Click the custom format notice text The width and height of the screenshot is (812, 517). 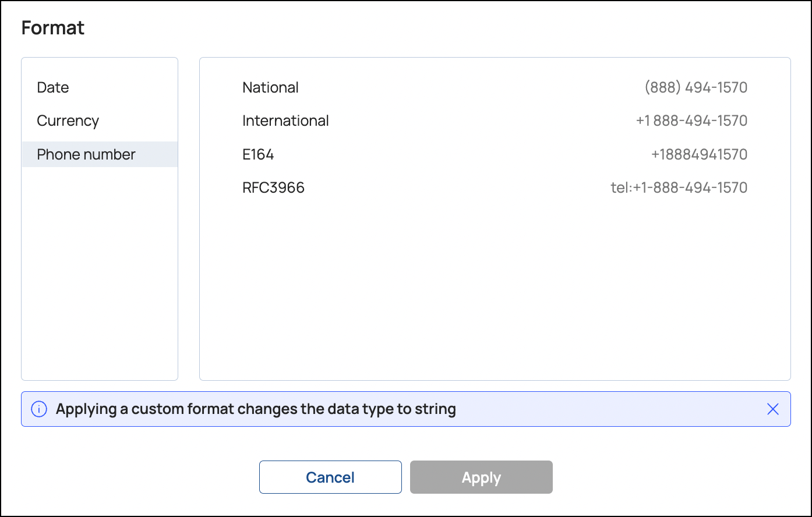tap(256, 409)
